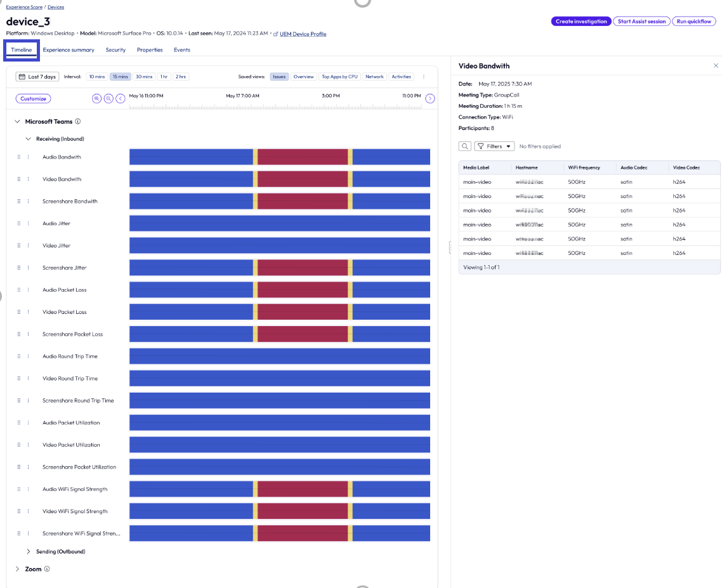Switch to Issues saved view
This screenshot has width=722, height=588.
pos(279,77)
